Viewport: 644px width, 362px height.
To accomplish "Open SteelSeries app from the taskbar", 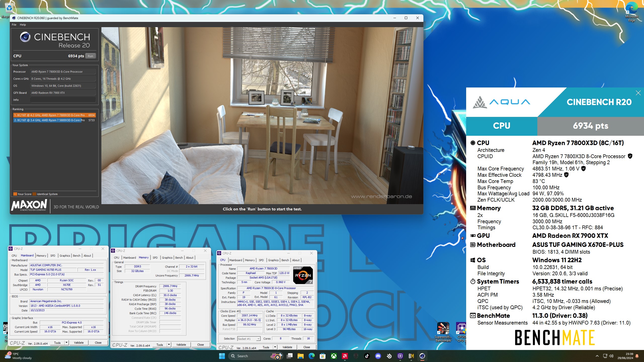I will [389, 356].
